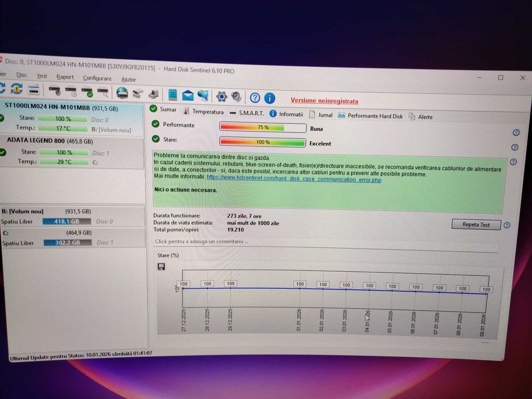This screenshot has height=399, width=532.
Task: Click the help icon beside Stare Excelent
Action: tap(515, 147)
